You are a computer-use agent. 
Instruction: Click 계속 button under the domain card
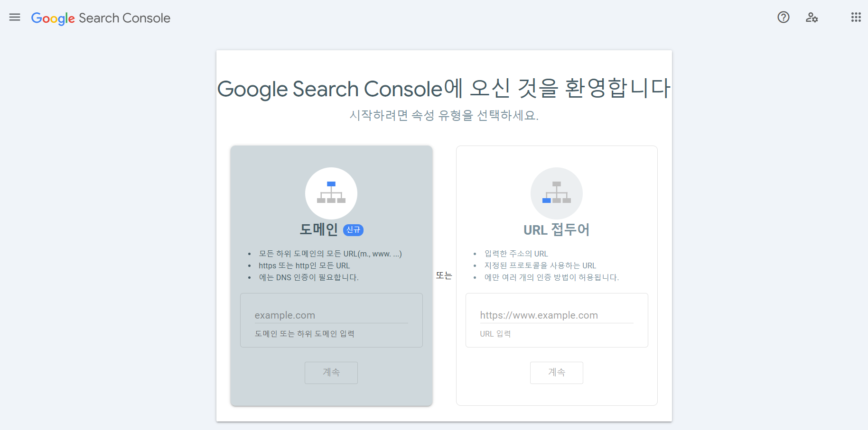(331, 373)
